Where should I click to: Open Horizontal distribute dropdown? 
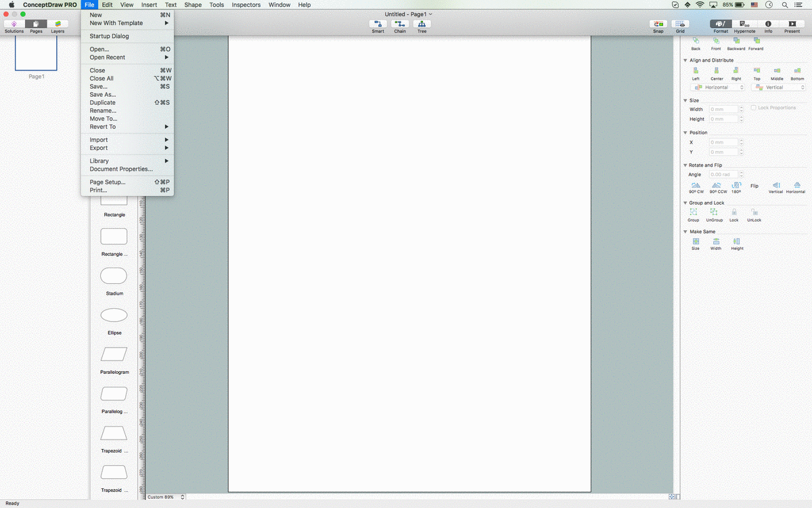(717, 87)
